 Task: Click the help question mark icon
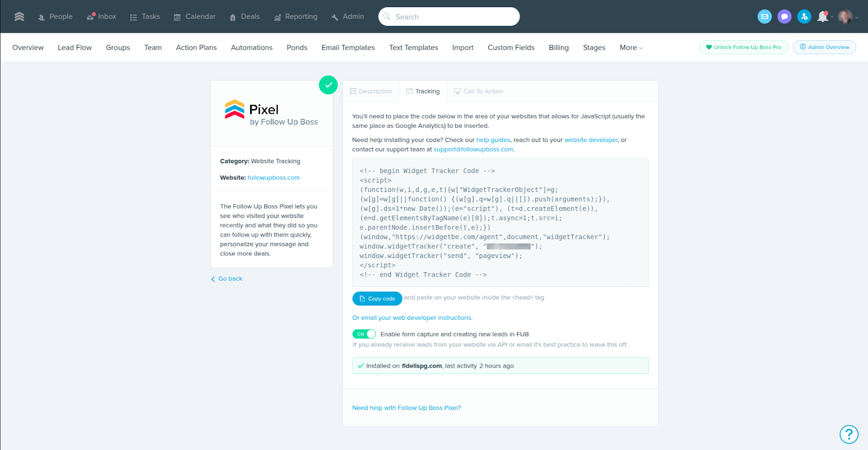coord(849,434)
